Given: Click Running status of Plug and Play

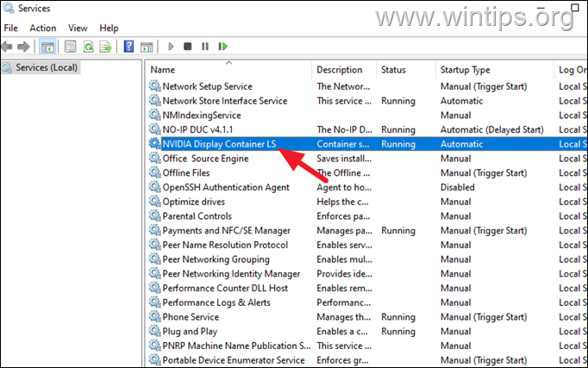Looking at the screenshot, I should tap(397, 332).
